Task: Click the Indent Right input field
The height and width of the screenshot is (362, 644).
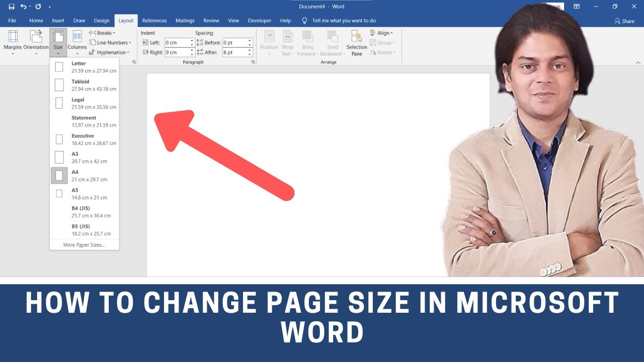Action: click(177, 52)
